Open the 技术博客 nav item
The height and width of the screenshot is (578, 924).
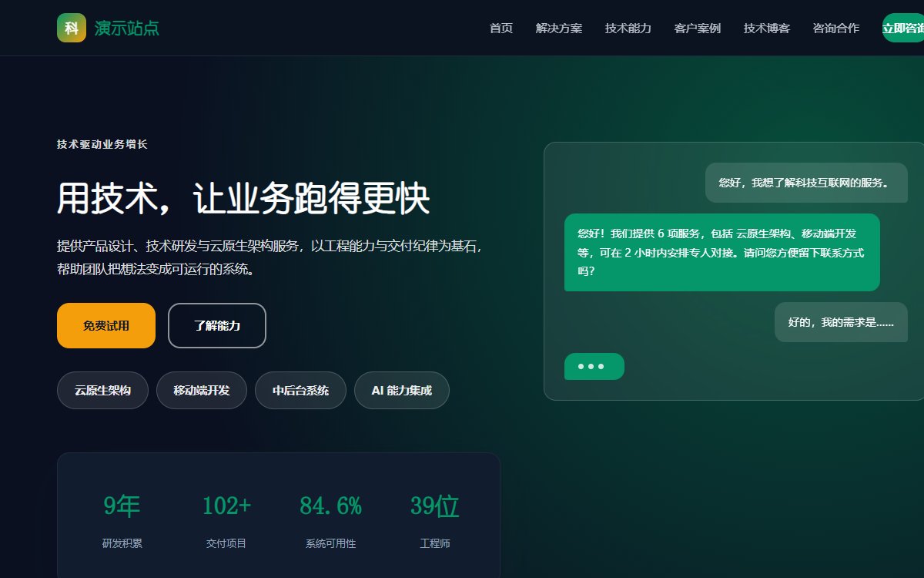pyautogui.click(x=767, y=29)
